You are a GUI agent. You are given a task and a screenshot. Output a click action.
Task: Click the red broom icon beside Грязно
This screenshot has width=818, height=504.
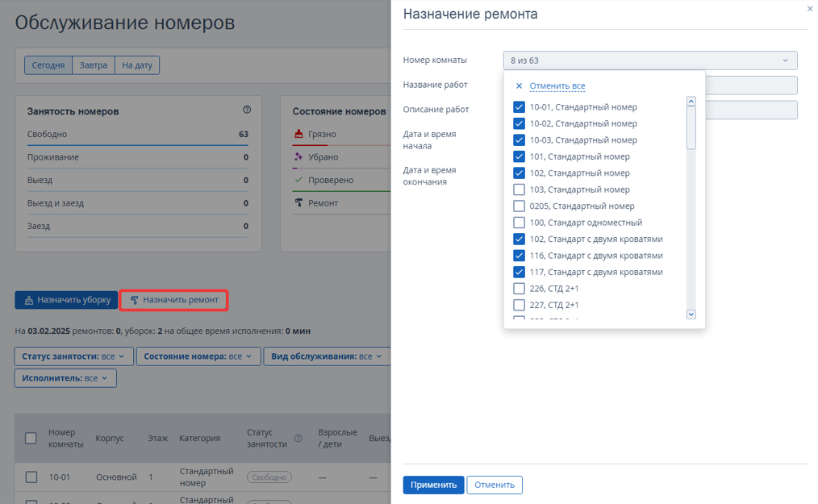pos(298,134)
